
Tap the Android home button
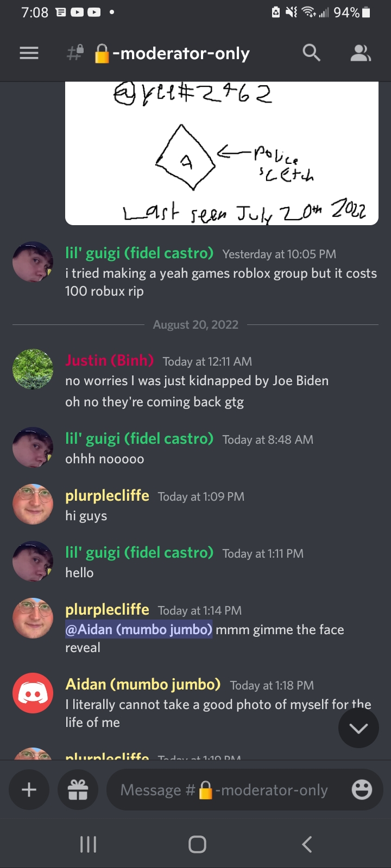[197, 844]
